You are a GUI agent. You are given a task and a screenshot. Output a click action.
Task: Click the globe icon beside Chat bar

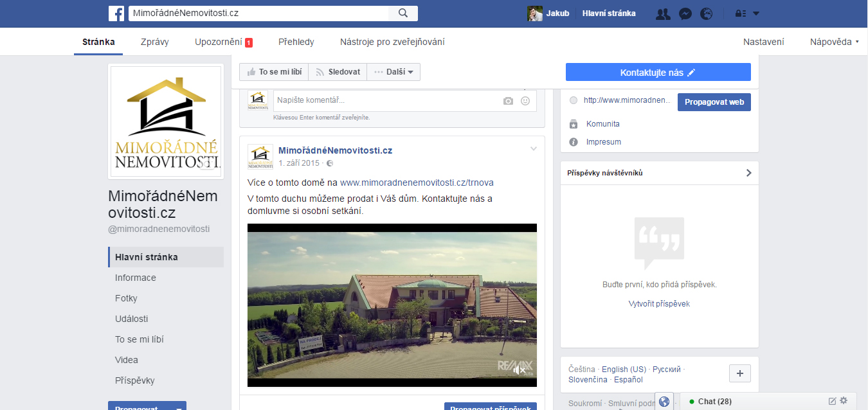point(664,402)
